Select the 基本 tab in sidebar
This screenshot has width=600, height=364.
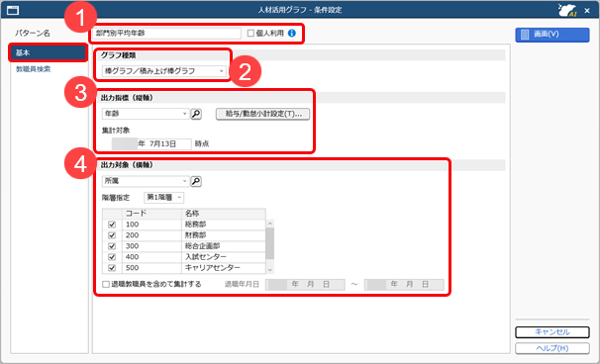pyautogui.click(x=49, y=52)
